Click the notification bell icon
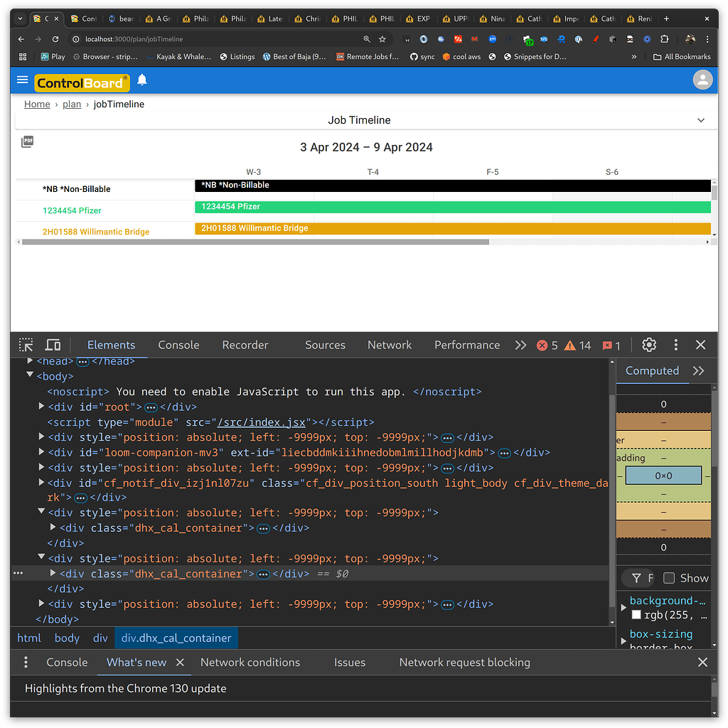Screen dimensions: 728x728 click(x=142, y=80)
